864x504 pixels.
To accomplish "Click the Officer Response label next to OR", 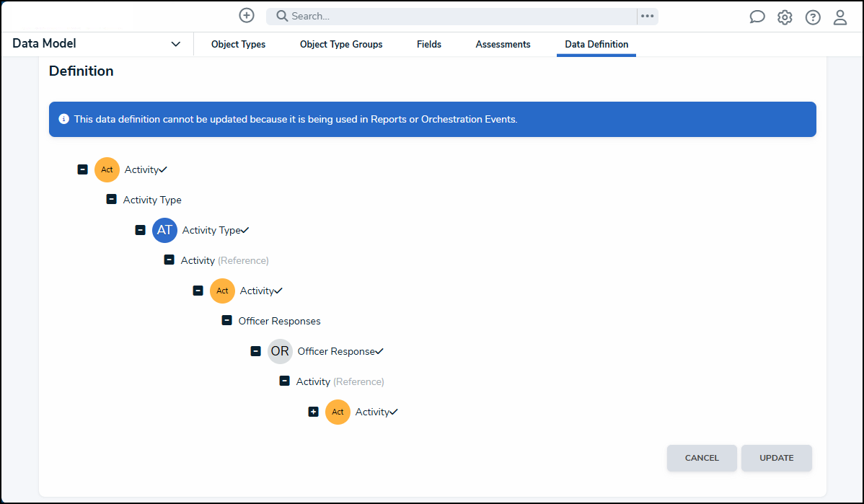I will 336,351.
